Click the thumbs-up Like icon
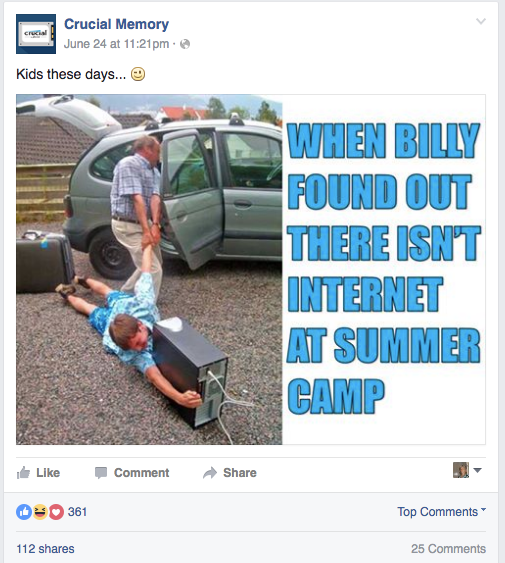 tap(23, 473)
